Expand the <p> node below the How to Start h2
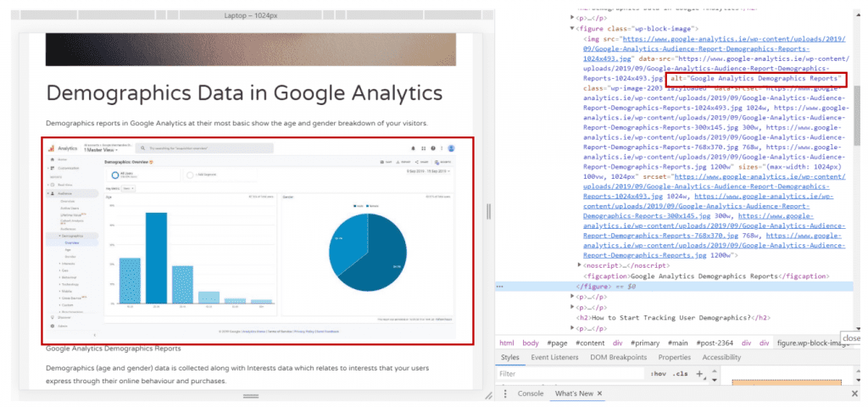 point(573,328)
